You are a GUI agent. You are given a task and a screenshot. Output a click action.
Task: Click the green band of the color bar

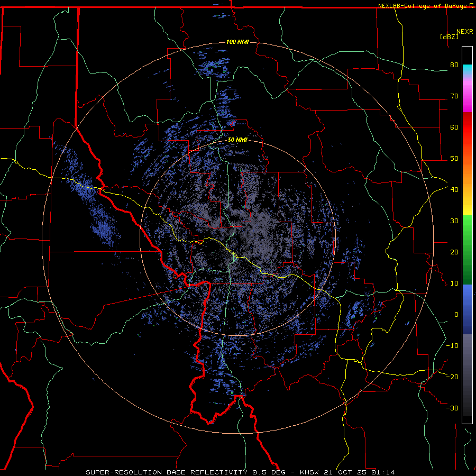point(467,250)
